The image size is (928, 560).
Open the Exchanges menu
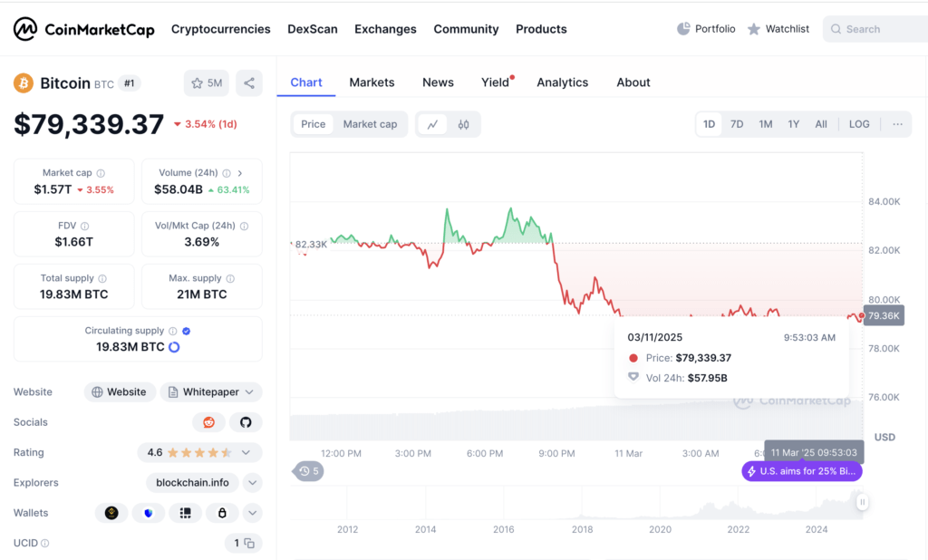(385, 29)
